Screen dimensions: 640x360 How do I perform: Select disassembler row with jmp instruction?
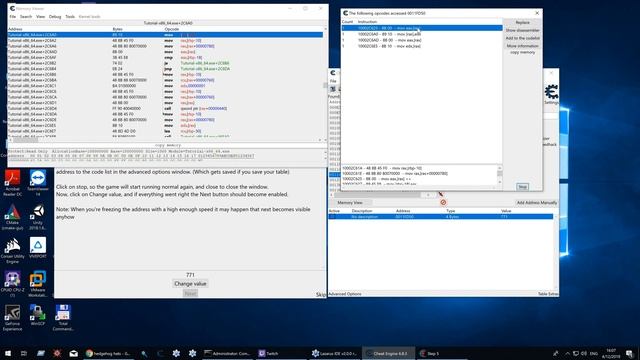tap(165, 69)
